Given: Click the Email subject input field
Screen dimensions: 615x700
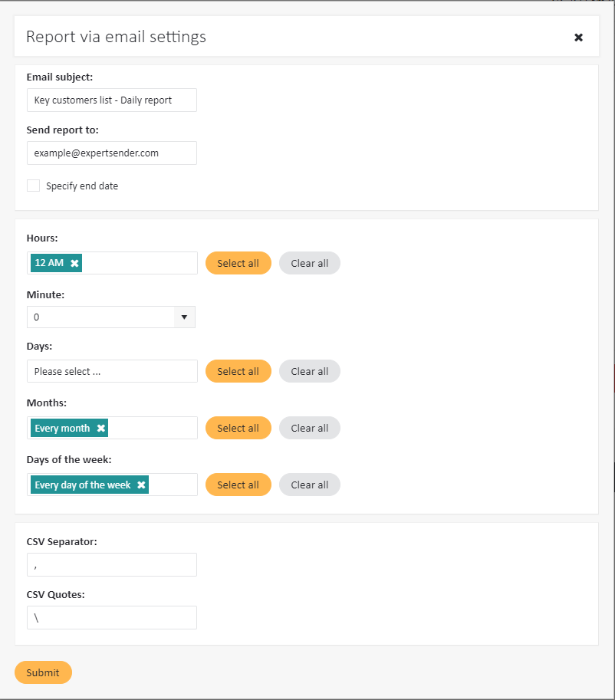Looking at the screenshot, I should 112,100.
